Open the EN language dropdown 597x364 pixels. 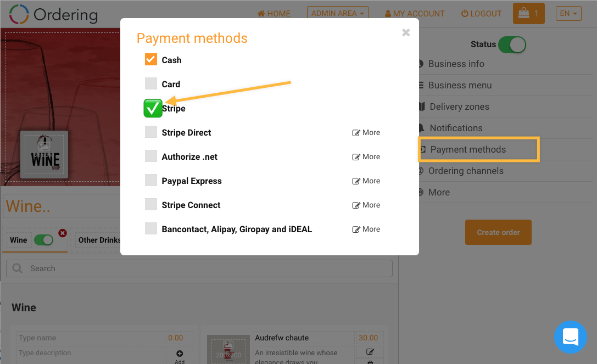(x=568, y=13)
